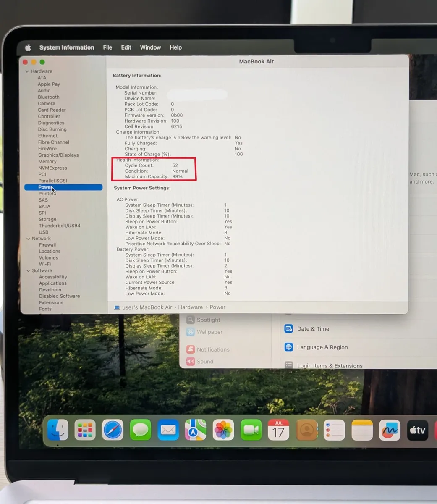Open Login Items & Extensions settings
The image size is (437, 504).
point(330,366)
